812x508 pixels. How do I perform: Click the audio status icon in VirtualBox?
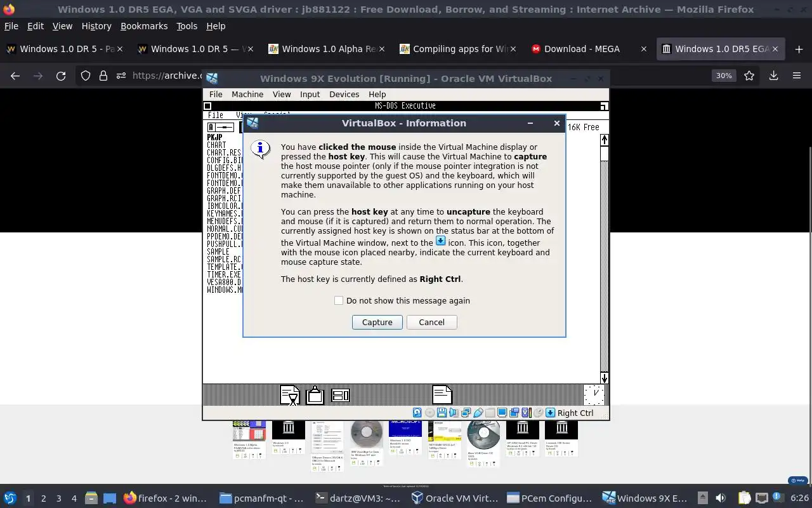click(454, 413)
